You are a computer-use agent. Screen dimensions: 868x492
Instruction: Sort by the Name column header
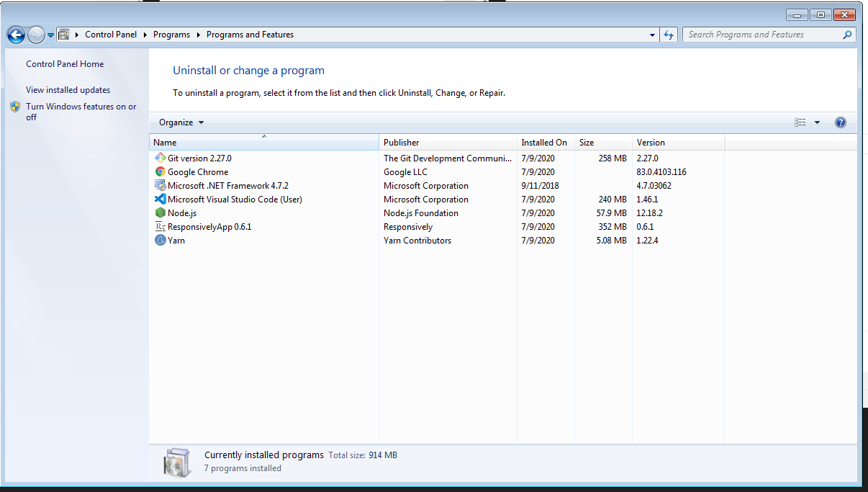pyautogui.click(x=263, y=142)
